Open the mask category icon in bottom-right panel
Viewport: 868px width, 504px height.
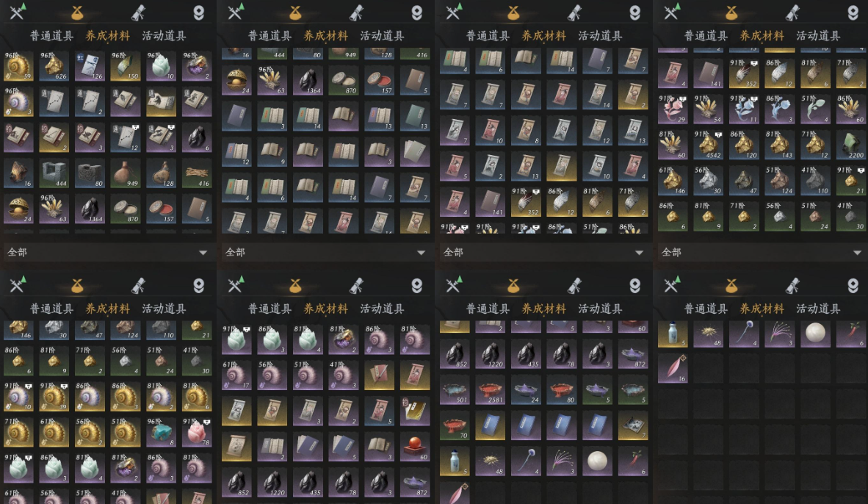pos(853,285)
